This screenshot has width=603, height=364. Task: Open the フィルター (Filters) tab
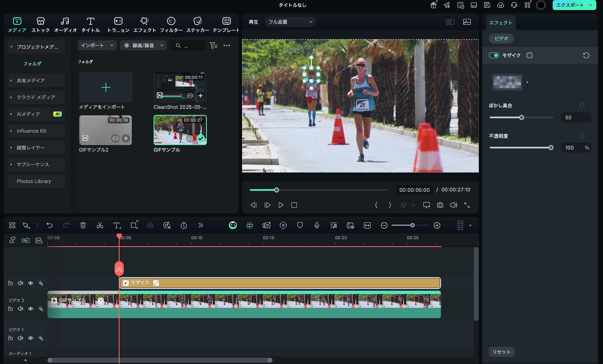pos(171,25)
